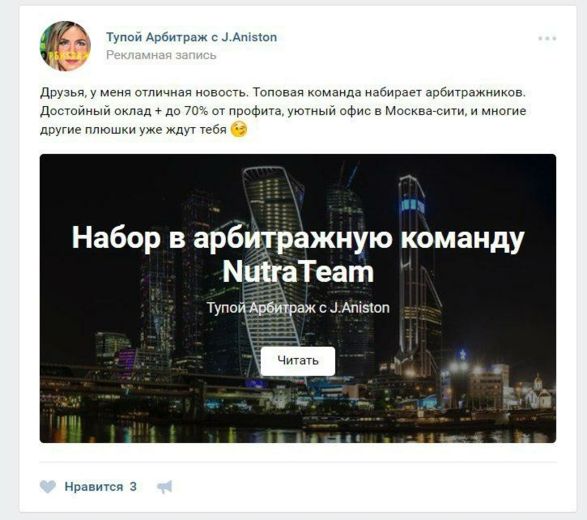Viewport: 587px width, 520px height.
Task: Click the small church in the cover image
Action: click(x=538, y=393)
